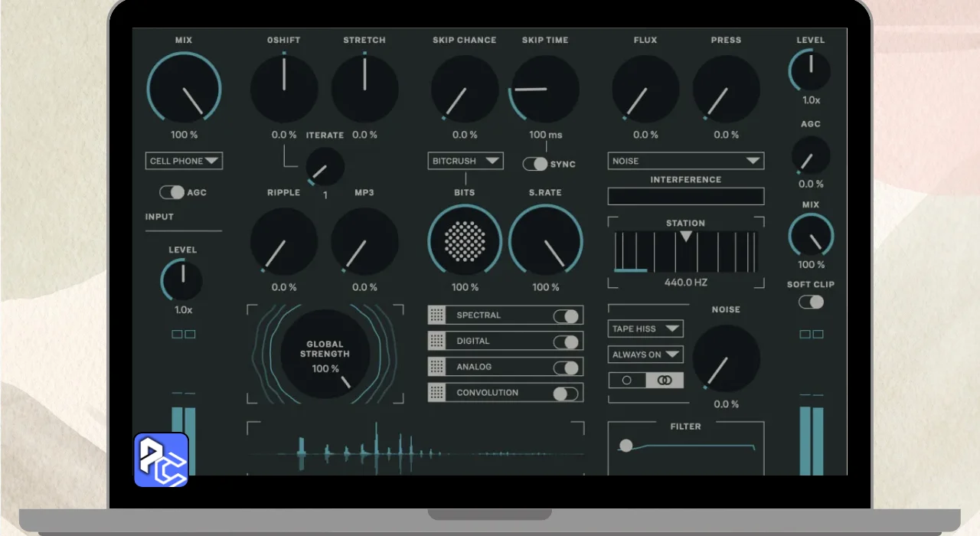980x536 pixels.
Task: Open the Tape Hiss noise type dropdown
Action: tap(645, 328)
